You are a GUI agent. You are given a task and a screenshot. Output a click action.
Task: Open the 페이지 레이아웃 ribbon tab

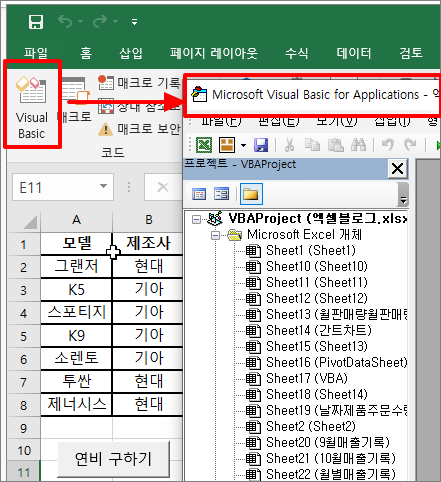click(214, 53)
